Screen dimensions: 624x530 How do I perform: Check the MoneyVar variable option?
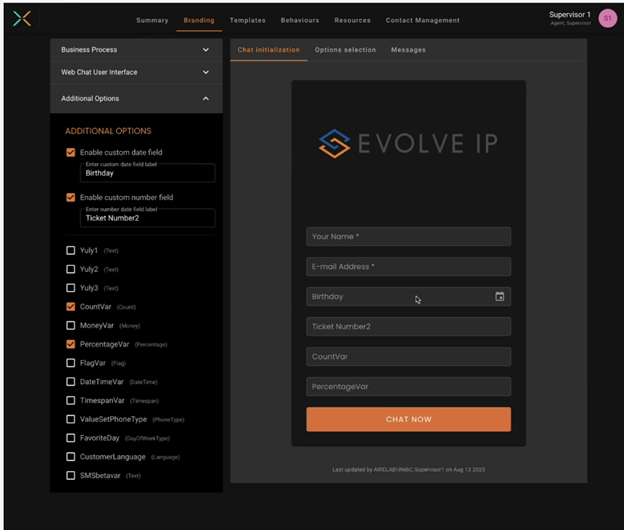coord(71,325)
